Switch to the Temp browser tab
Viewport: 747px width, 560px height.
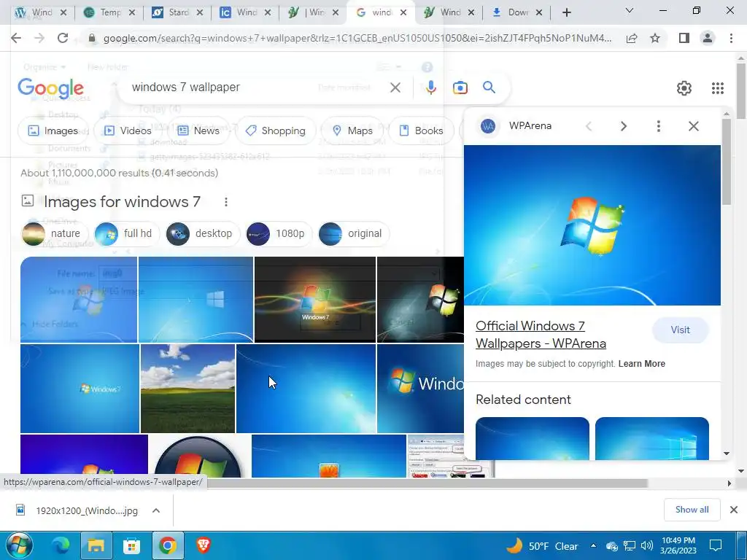click(109, 12)
